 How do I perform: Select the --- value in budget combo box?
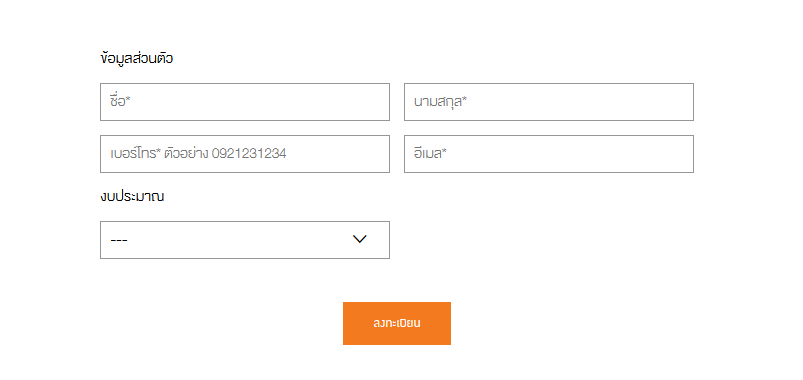pos(119,240)
